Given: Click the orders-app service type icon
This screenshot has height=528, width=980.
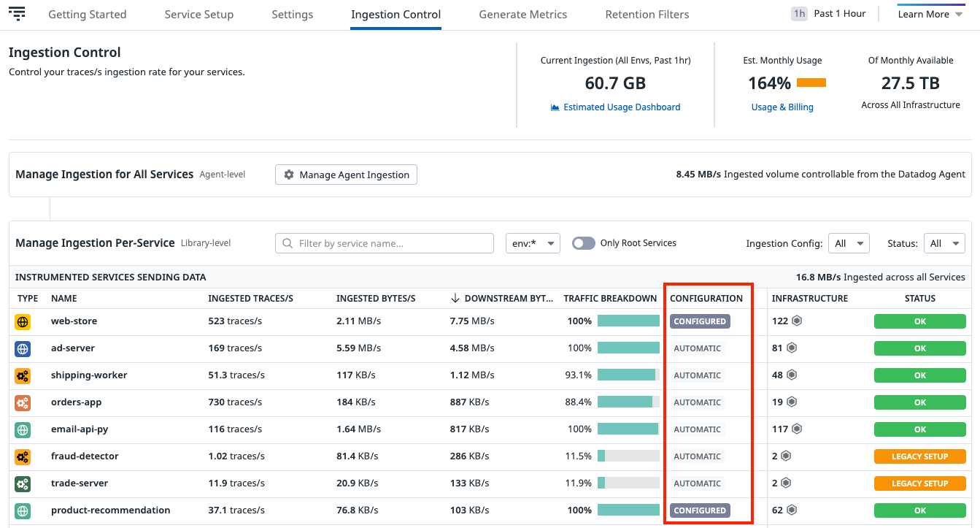Looking at the screenshot, I should tap(23, 402).
